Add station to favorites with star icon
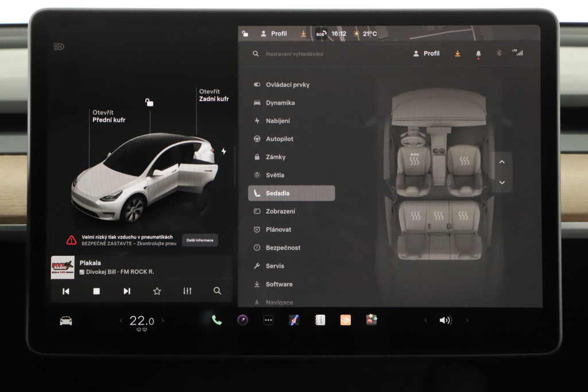Image resolution: width=588 pixels, height=392 pixels. pos(157,291)
